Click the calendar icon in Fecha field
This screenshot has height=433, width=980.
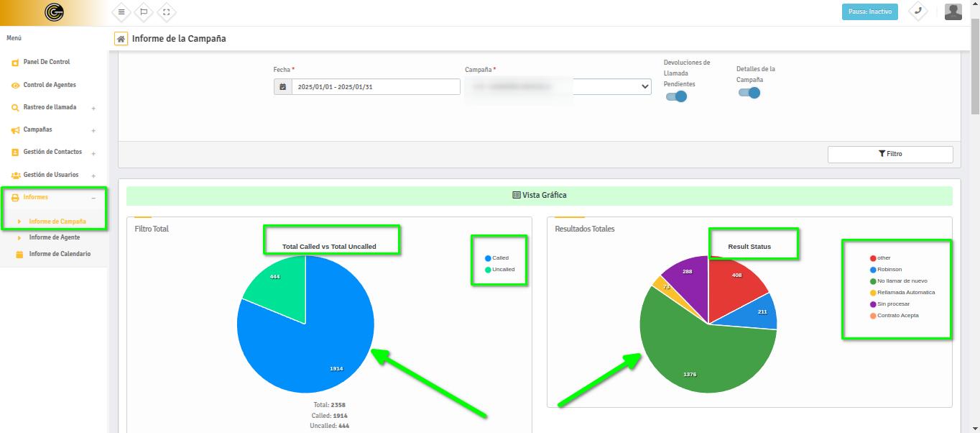click(283, 87)
